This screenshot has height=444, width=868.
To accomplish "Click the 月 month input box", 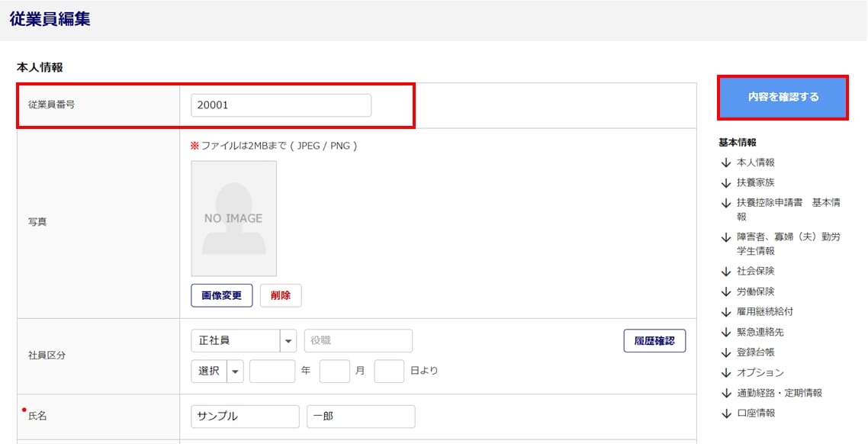I will [334, 372].
